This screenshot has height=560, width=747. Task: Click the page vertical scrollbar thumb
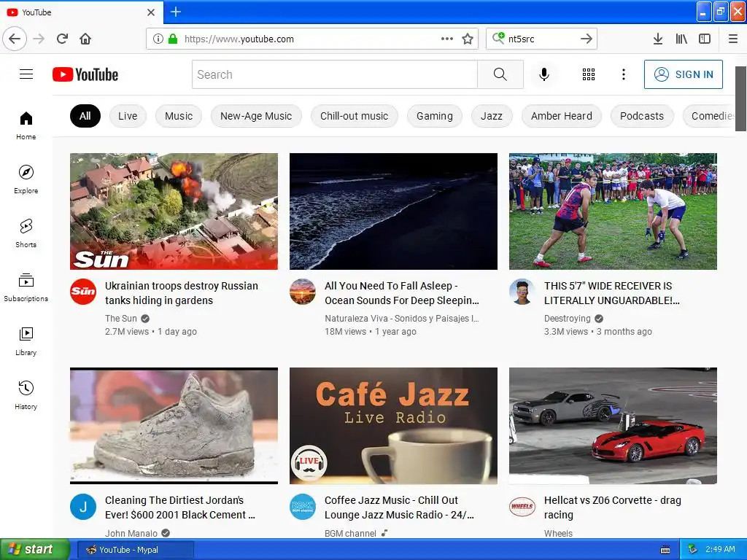[x=741, y=98]
